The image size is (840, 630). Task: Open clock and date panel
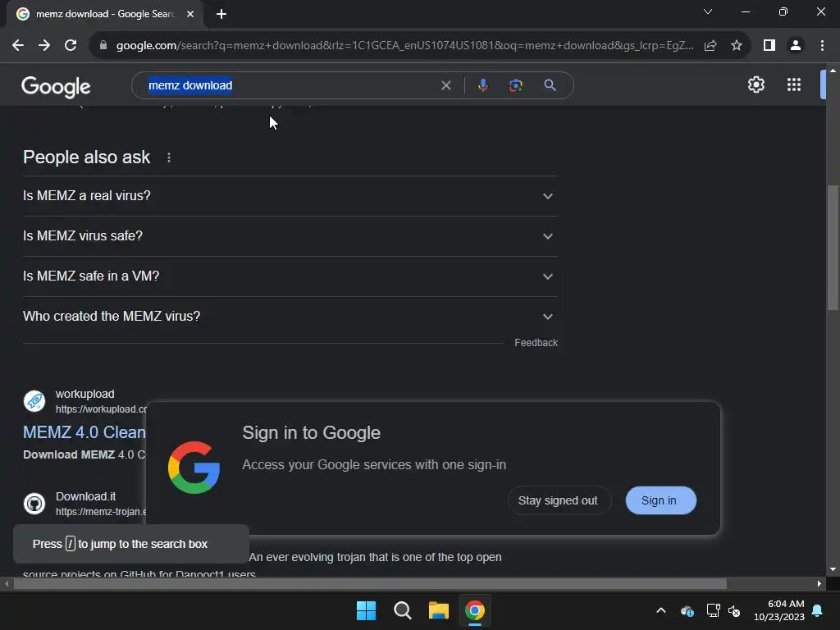pyautogui.click(x=779, y=610)
